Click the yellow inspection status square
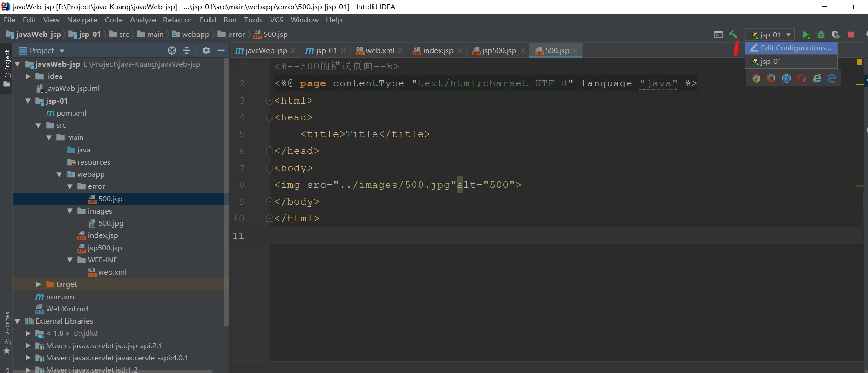Image resolution: width=868 pixels, height=373 pixels. [x=860, y=62]
